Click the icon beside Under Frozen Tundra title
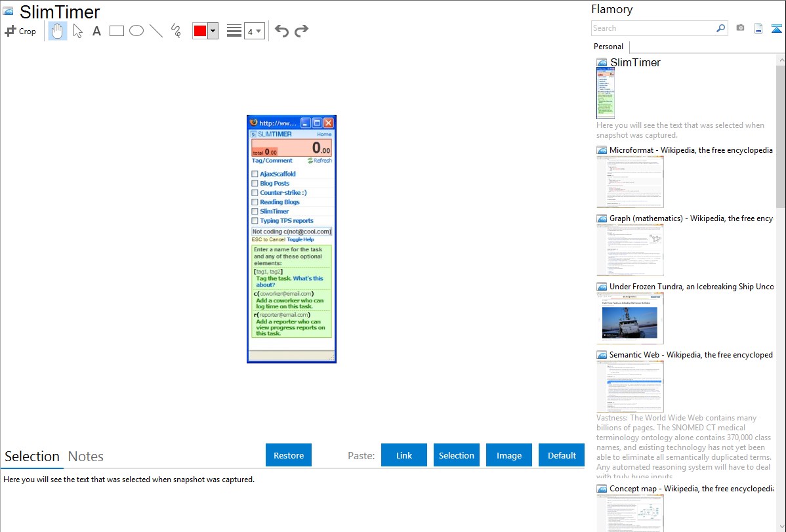 point(602,287)
